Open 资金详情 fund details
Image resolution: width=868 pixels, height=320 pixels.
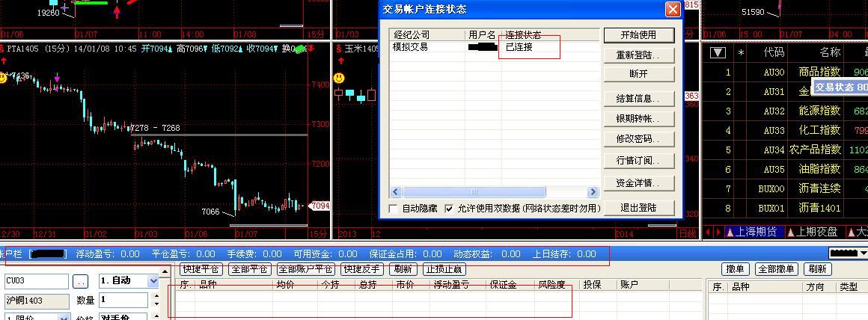point(639,183)
